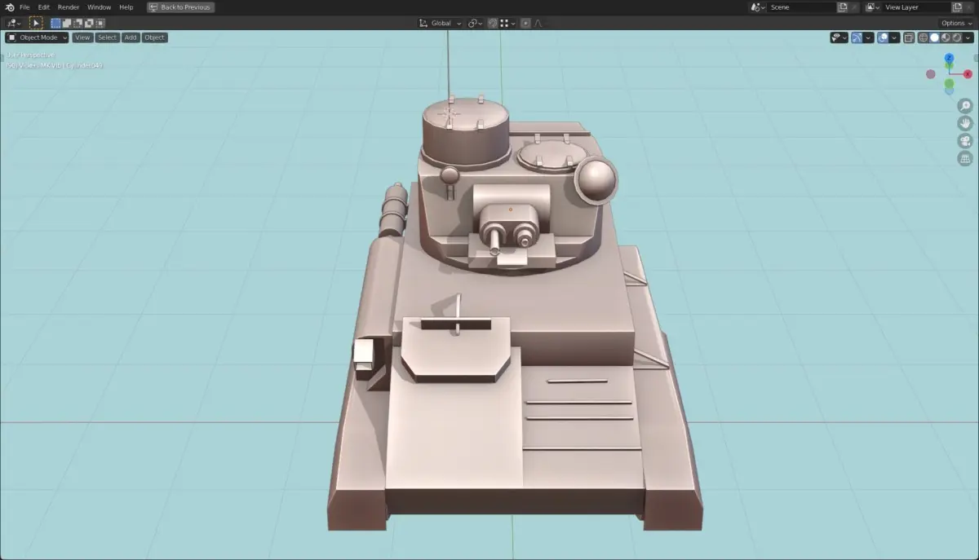Open the view layer browse icon dropdown

tap(873, 7)
